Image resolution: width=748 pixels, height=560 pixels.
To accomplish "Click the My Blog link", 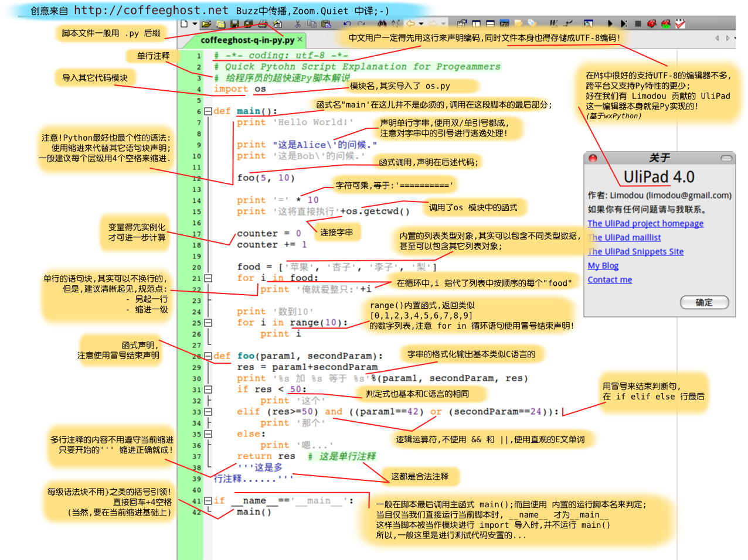I will point(603,266).
